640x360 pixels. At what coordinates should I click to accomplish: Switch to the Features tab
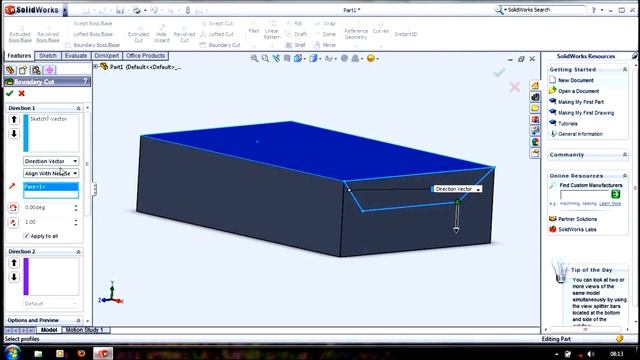click(x=19, y=56)
